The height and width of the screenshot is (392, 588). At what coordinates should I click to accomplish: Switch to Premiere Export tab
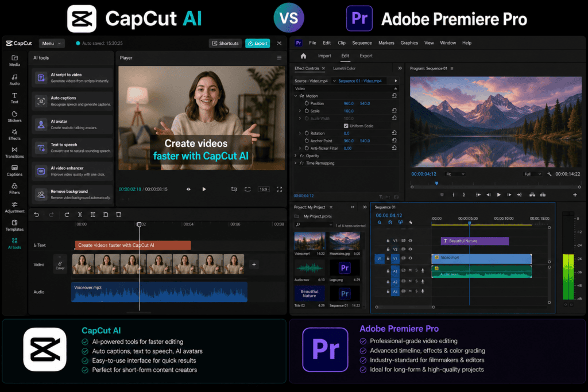pyautogui.click(x=366, y=56)
